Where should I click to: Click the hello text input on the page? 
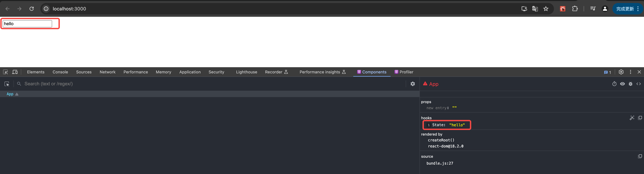coord(27,24)
